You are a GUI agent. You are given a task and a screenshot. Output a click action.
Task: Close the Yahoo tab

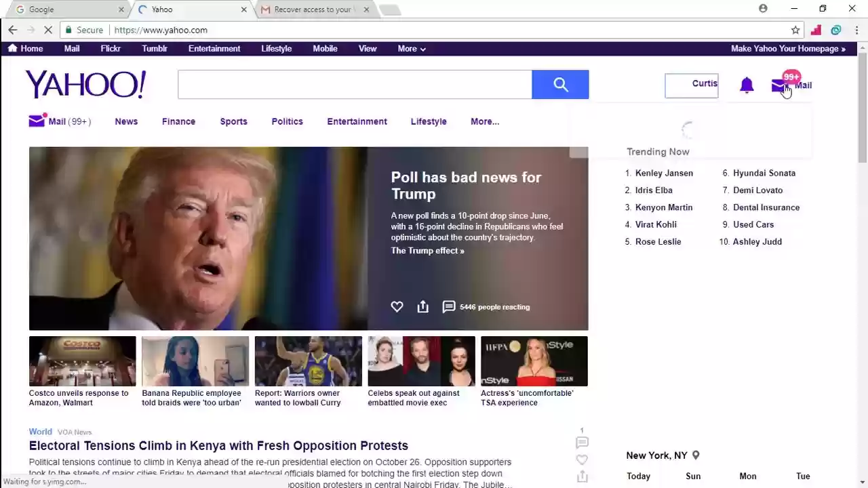[244, 9]
